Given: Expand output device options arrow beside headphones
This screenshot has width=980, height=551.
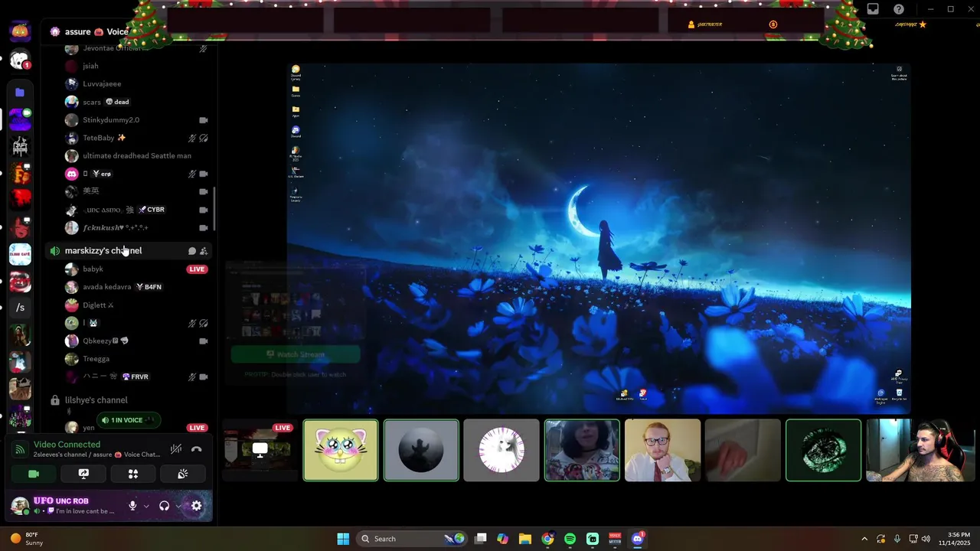Looking at the screenshot, I should point(178,506).
